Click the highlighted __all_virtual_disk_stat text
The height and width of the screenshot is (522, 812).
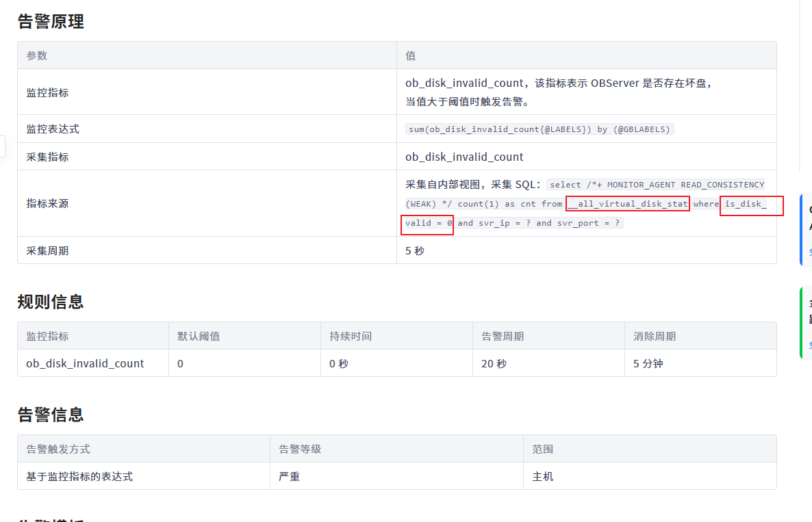[x=627, y=204]
